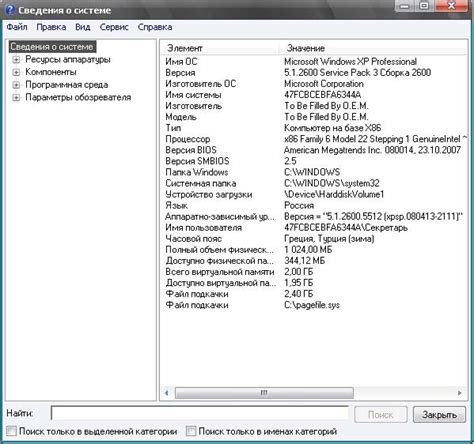Screen dimensions: 474x444
Task: Click the Тип row
Action: click(x=314, y=128)
